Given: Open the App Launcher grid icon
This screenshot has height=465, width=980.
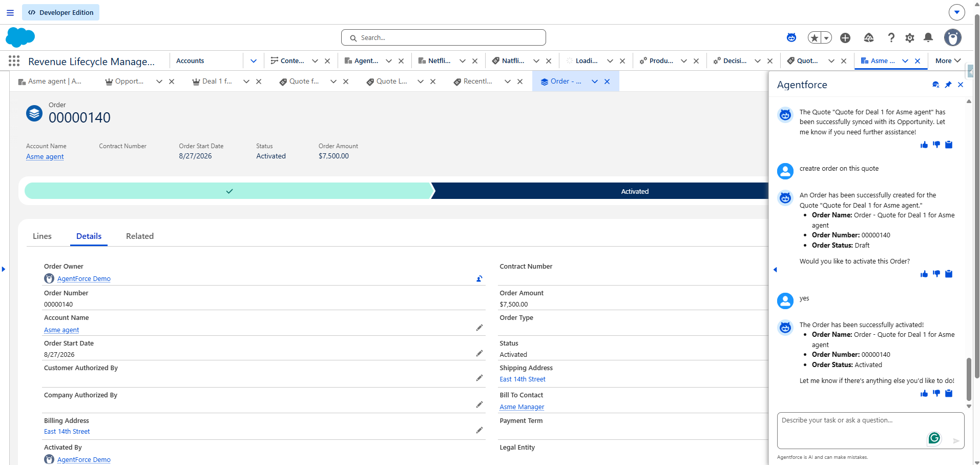Looking at the screenshot, I should coord(14,61).
